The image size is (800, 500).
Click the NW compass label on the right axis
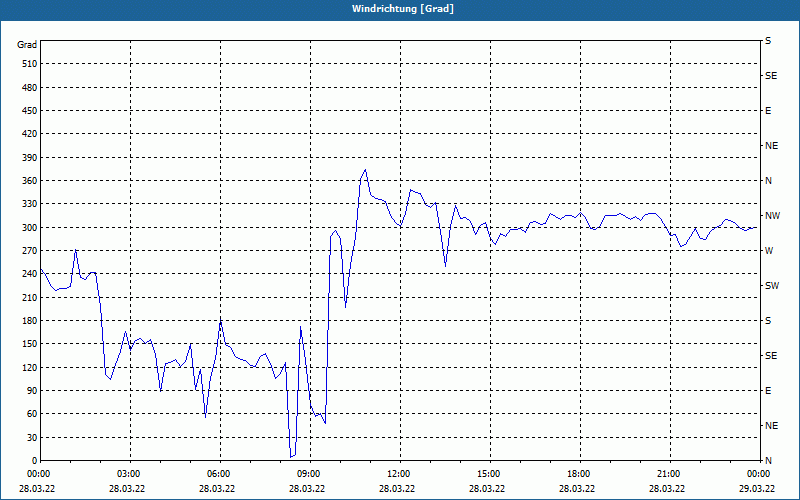click(x=772, y=216)
